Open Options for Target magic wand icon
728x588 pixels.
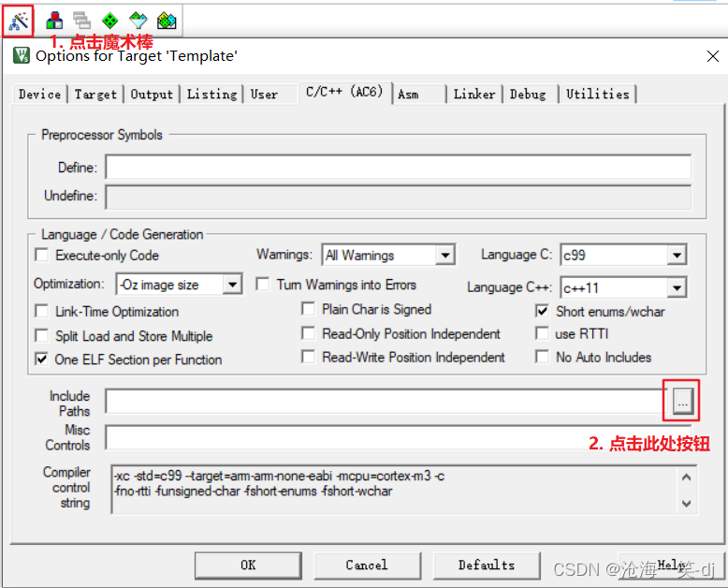[19, 21]
